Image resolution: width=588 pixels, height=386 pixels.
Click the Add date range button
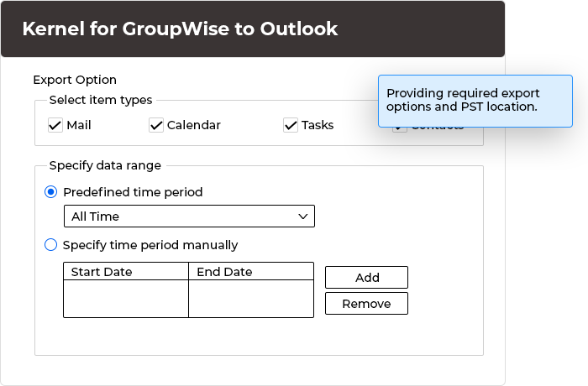coord(366,277)
